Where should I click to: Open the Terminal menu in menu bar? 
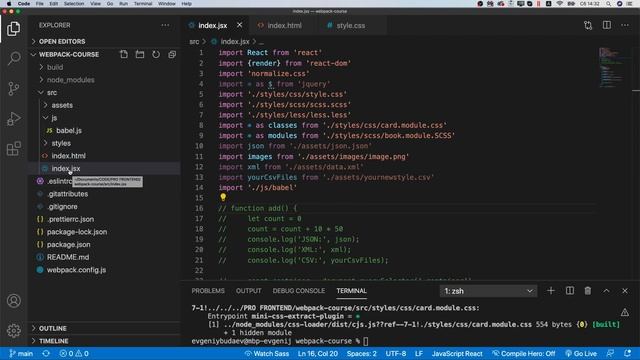pos(143,3)
